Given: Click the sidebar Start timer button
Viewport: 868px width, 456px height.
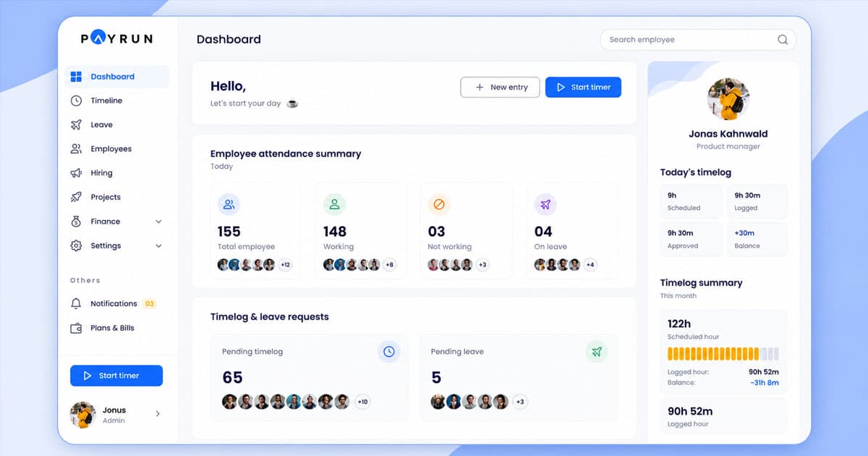Looking at the screenshot, I should [116, 376].
